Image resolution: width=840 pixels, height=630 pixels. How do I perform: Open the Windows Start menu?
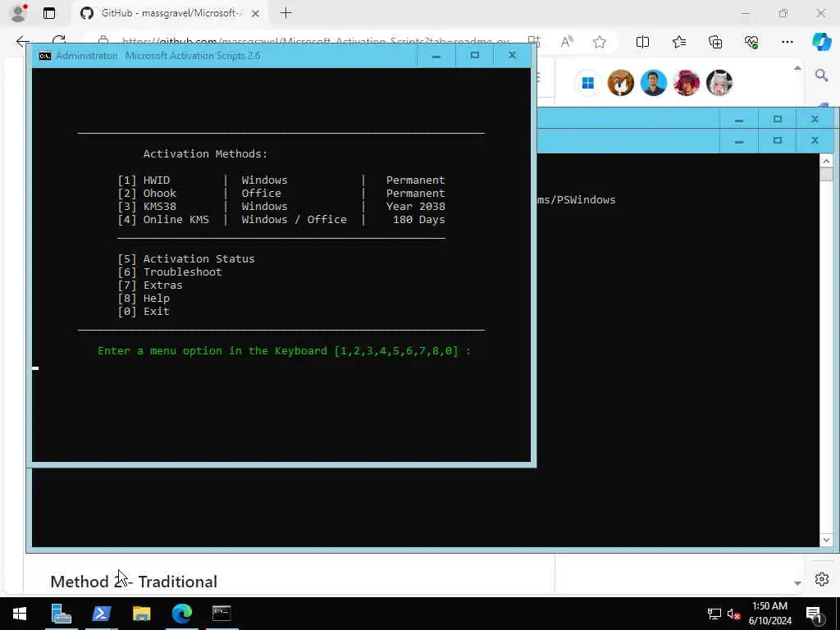coord(20,614)
